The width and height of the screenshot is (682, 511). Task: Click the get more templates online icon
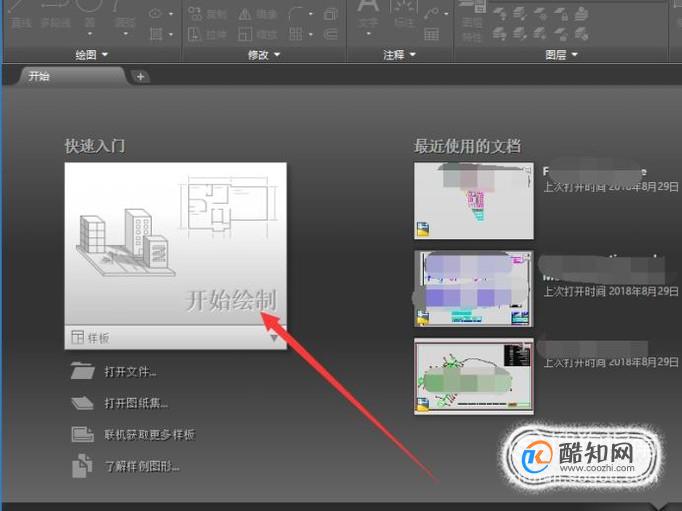82,434
